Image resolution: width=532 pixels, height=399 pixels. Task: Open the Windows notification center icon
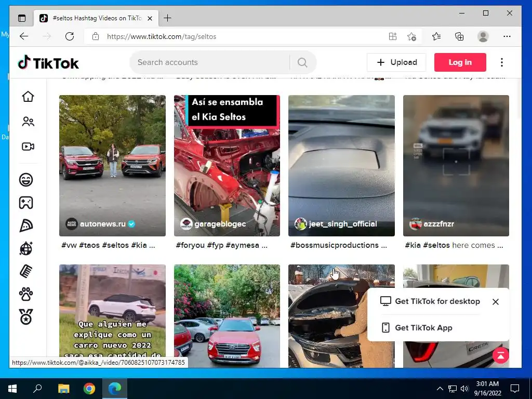click(x=515, y=389)
